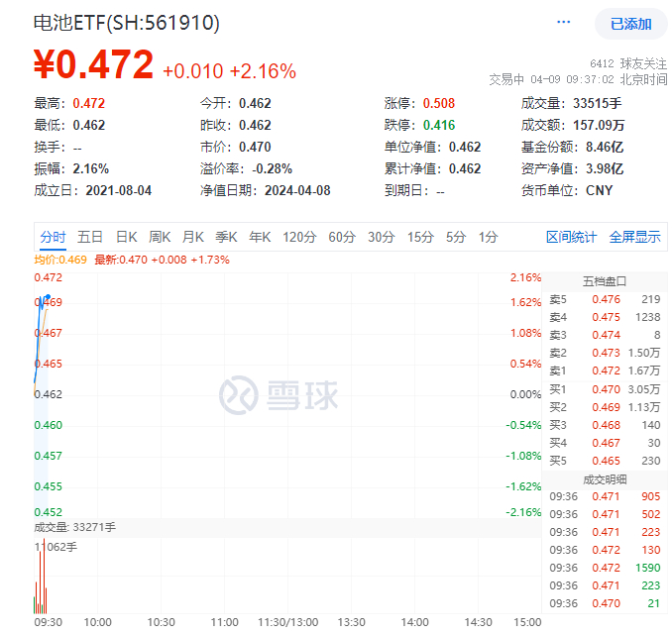Click the 均价:0.469 average price label
This screenshot has width=672, height=635.
[60, 260]
